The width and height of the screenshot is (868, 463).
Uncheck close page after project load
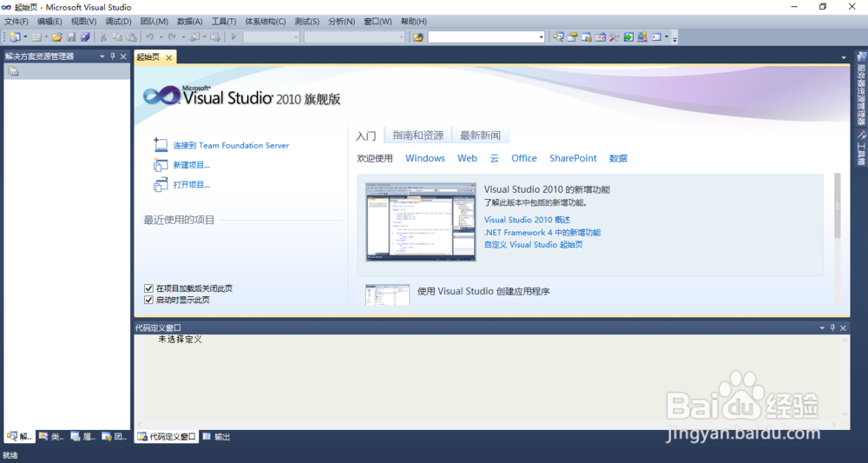pyautogui.click(x=148, y=288)
